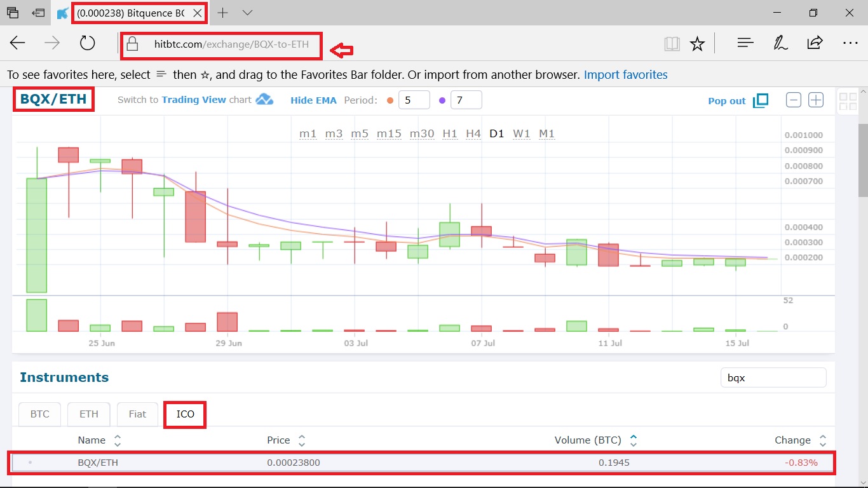Go forward to the next page

coord(52,43)
